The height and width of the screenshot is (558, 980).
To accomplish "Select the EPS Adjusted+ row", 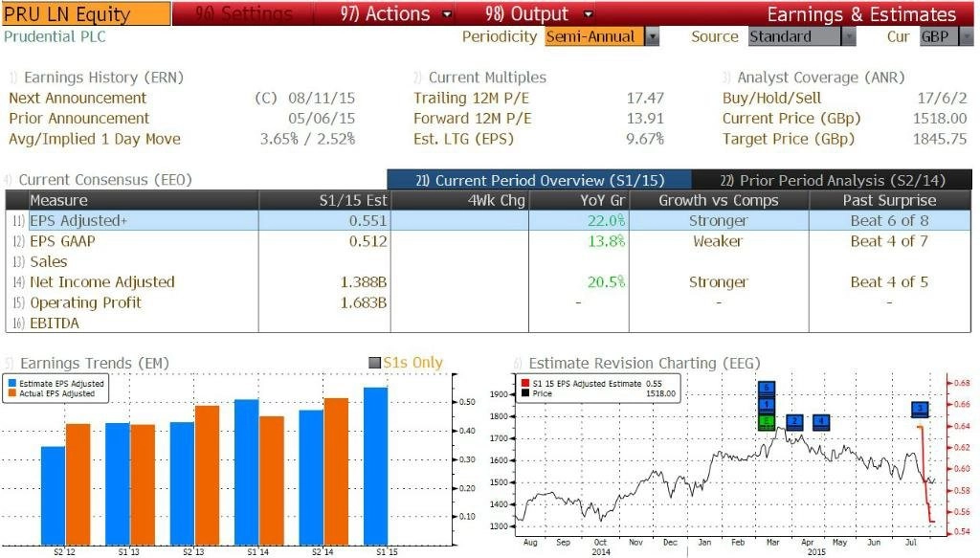I will pos(488,220).
